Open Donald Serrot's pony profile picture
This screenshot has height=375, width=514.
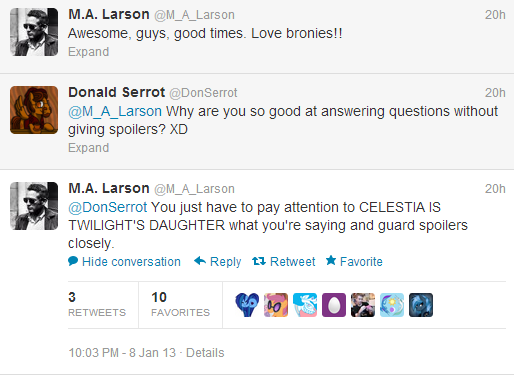[x=34, y=110]
